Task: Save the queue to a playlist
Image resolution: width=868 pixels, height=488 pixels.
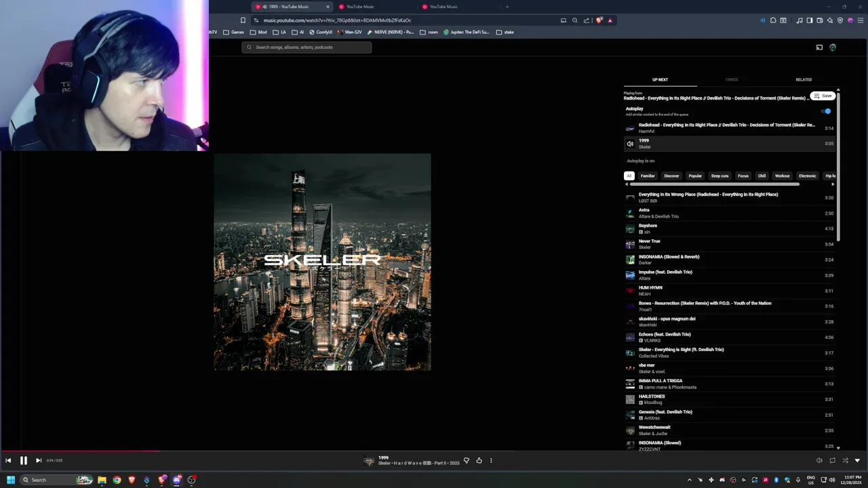Action: 823,96
